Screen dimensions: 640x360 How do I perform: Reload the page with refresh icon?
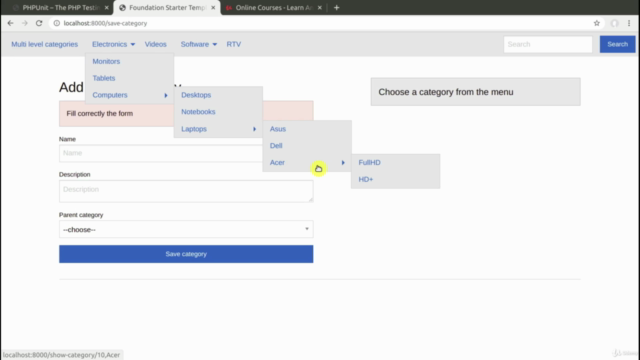click(x=39, y=23)
